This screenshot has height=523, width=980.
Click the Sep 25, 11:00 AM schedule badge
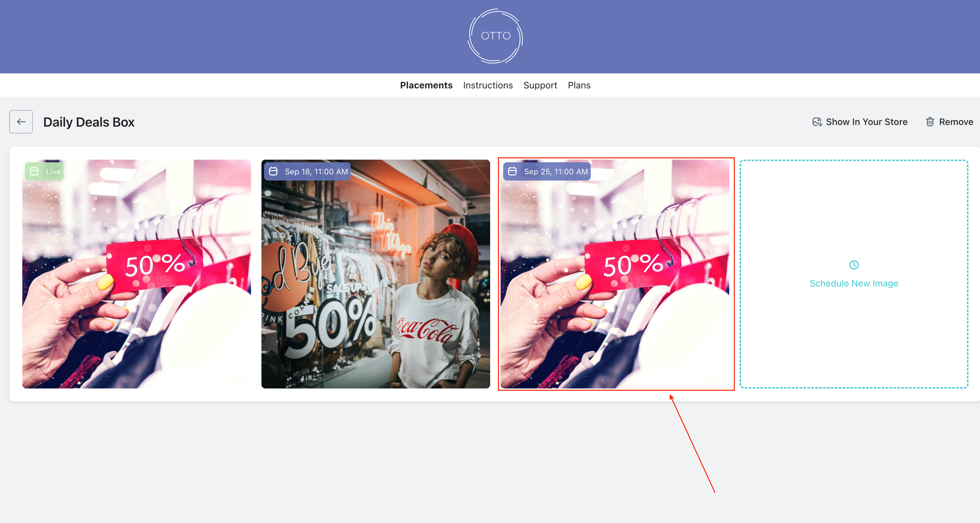tap(547, 171)
